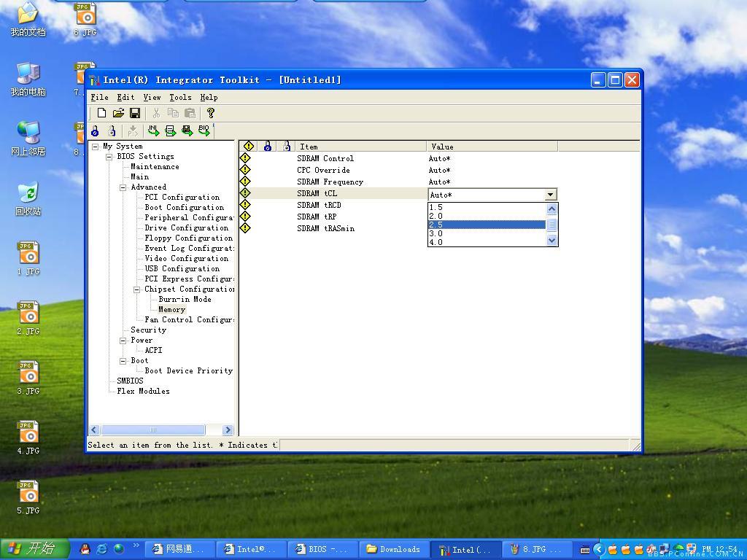The width and height of the screenshot is (747, 560).
Task: Open the View menu
Action: pos(152,97)
